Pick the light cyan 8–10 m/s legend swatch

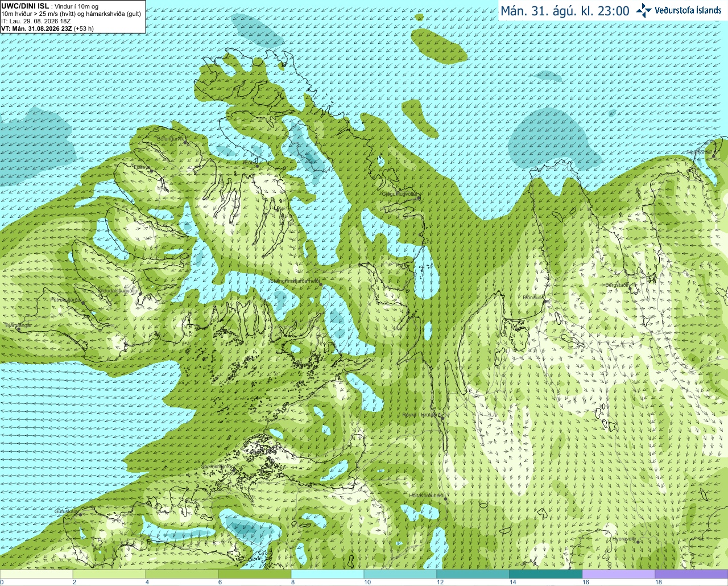point(328,574)
